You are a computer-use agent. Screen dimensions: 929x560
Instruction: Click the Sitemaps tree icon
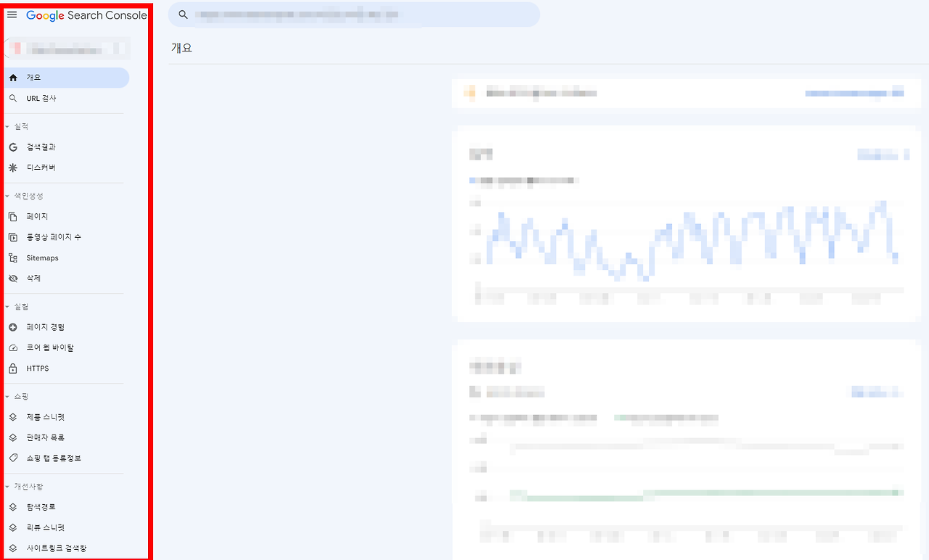pyautogui.click(x=13, y=258)
